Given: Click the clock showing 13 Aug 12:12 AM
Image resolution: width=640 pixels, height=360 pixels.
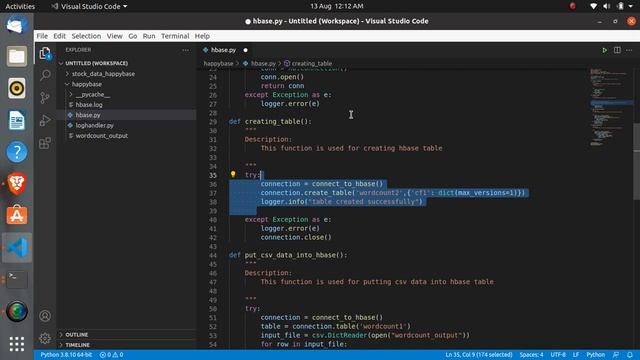Looking at the screenshot, I should click(x=337, y=6).
